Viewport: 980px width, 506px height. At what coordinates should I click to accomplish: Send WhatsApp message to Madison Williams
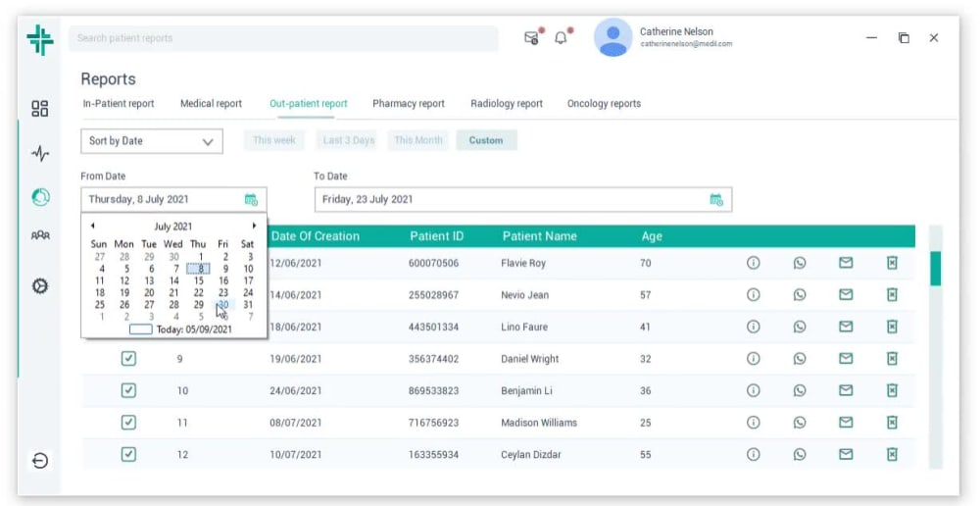800,423
